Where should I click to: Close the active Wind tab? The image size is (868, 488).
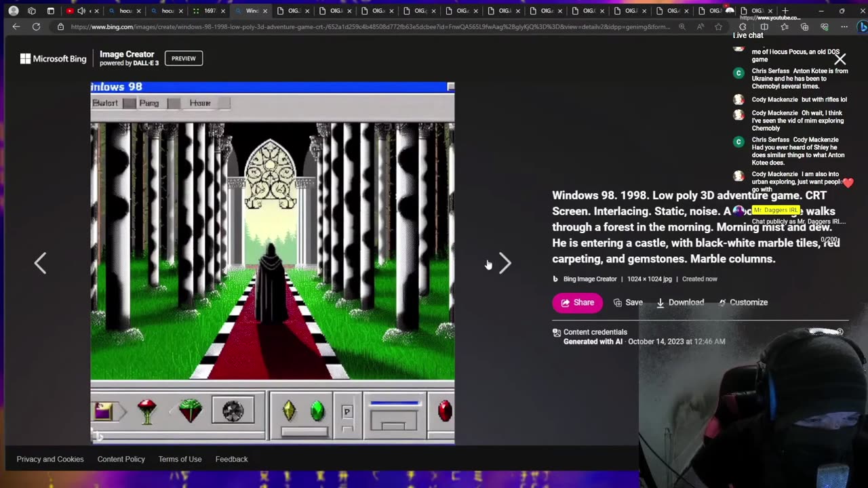tap(264, 11)
